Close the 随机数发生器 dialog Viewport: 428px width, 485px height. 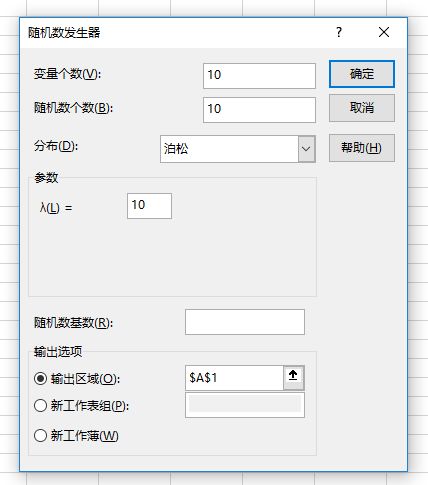(x=384, y=32)
